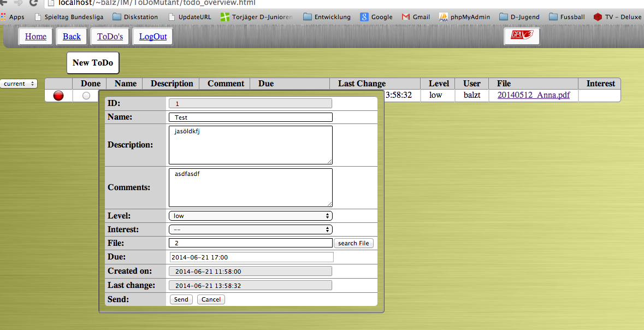Click inside the Name input field
Viewport: 644px width, 330px height.
pyautogui.click(x=250, y=117)
